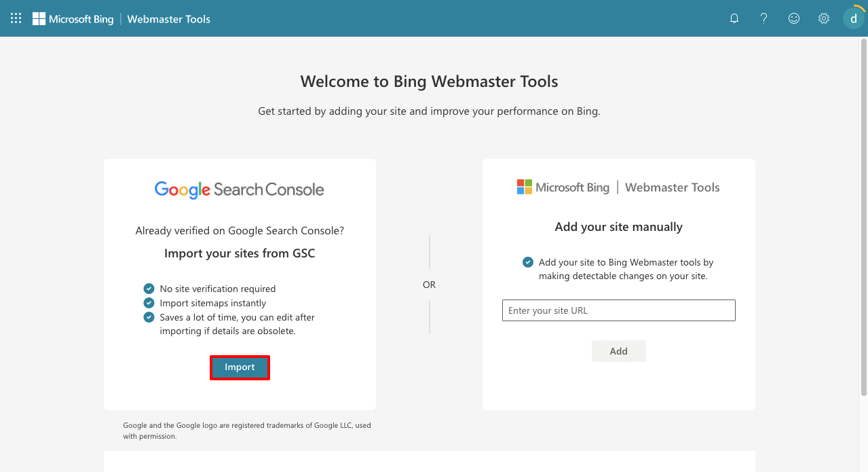Click checkmark beside No site verification required
The height and width of the screenshot is (472, 868).
[149, 289]
